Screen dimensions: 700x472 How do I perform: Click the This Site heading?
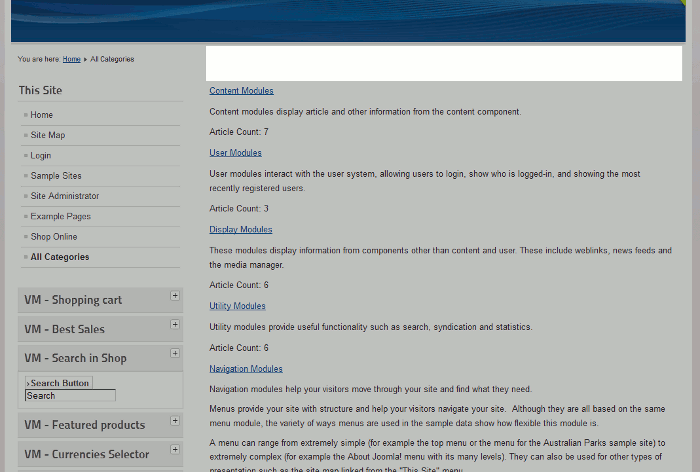point(40,90)
